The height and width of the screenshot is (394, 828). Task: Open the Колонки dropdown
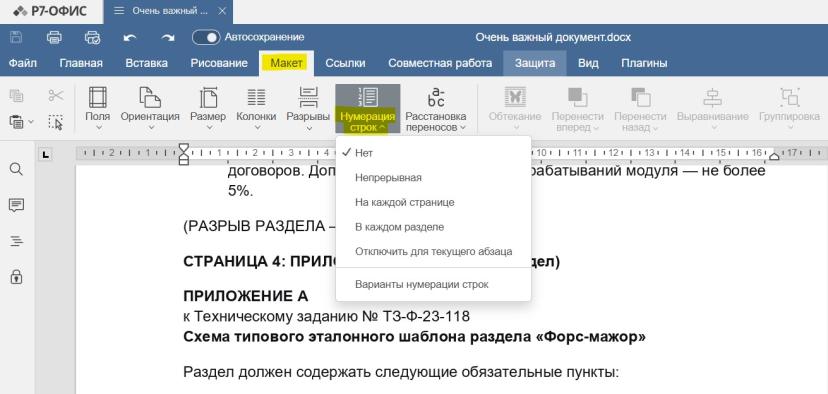click(x=256, y=109)
